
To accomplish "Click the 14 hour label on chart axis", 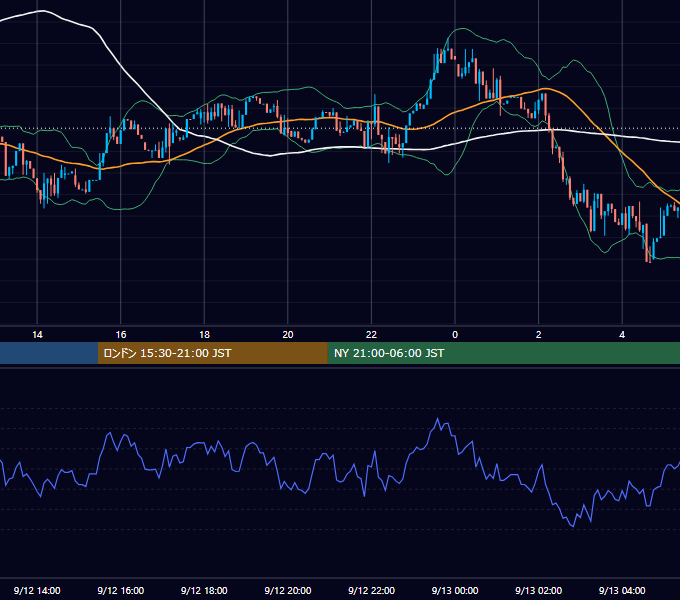I will (x=37, y=335).
